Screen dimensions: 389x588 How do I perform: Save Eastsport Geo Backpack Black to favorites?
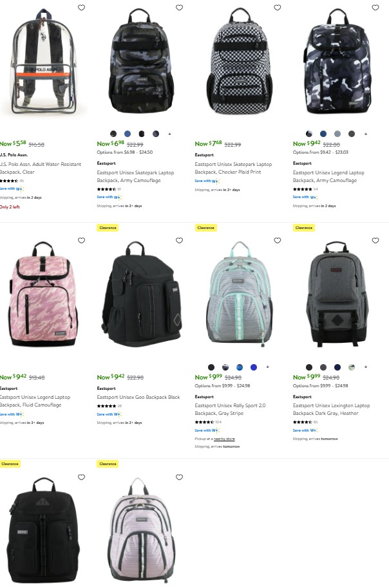(x=179, y=241)
